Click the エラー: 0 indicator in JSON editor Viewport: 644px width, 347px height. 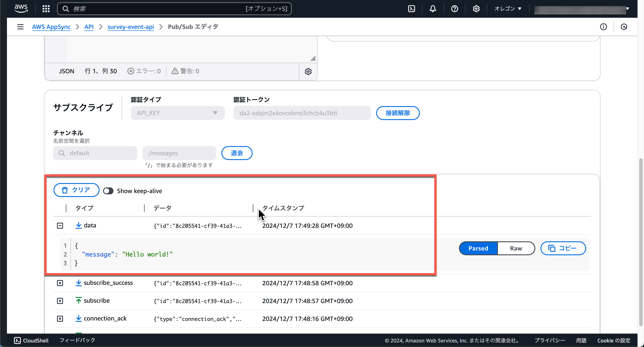[144, 71]
